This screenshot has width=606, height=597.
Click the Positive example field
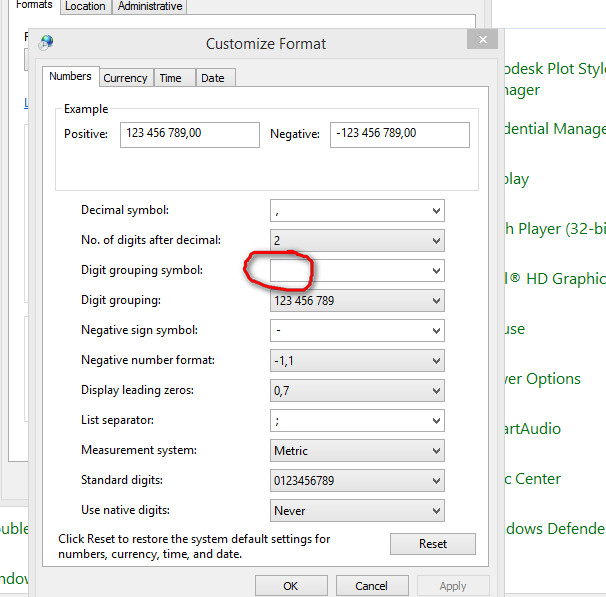pyautogui.click(x=190, y=135)
